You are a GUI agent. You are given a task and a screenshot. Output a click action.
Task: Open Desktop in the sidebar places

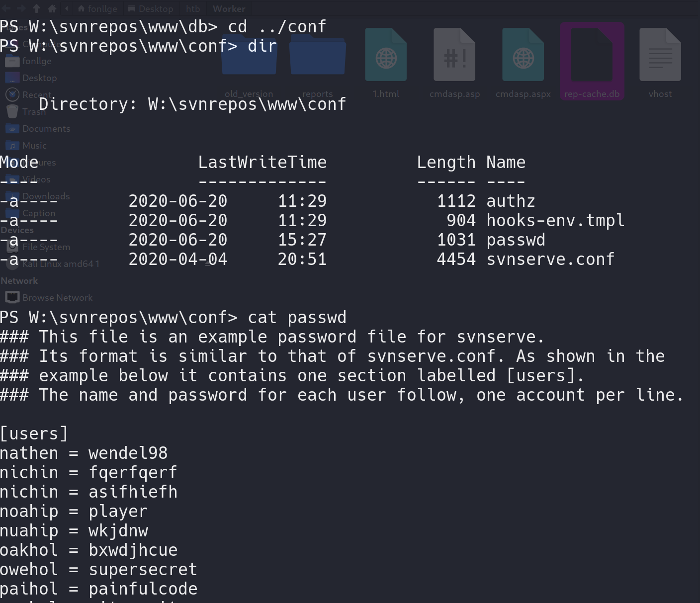[x=39, y=78]
